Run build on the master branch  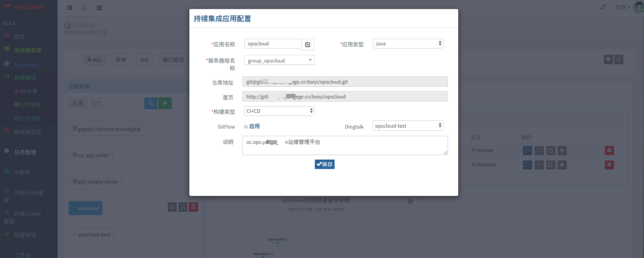pos(527,151)
